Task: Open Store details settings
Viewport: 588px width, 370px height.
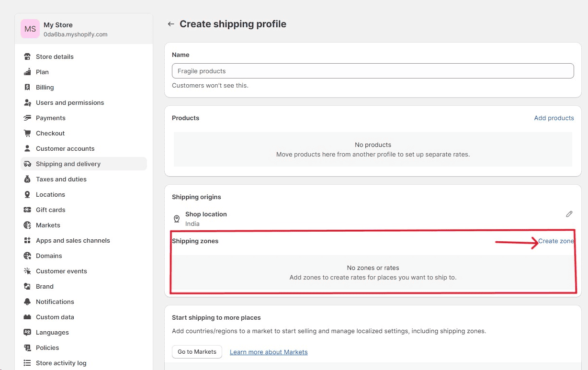Action: [84, 56]
